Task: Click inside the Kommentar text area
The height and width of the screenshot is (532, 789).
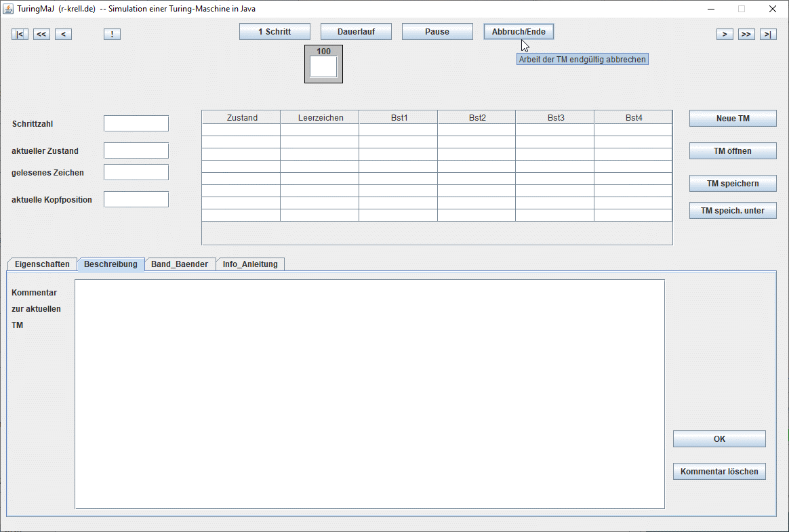Action: 369,393
